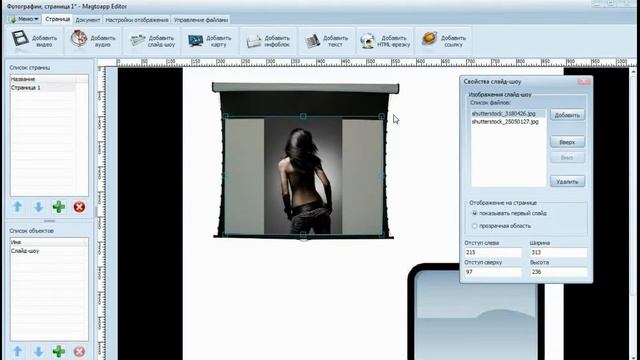
Task: Select shutterstock_25050127.jpg in file list
Action: (x=508, y=122)
